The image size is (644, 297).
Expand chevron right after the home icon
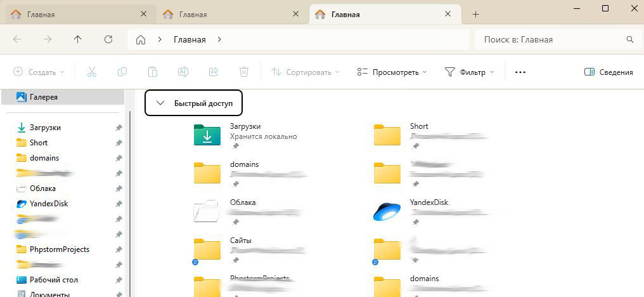[160, 40]
